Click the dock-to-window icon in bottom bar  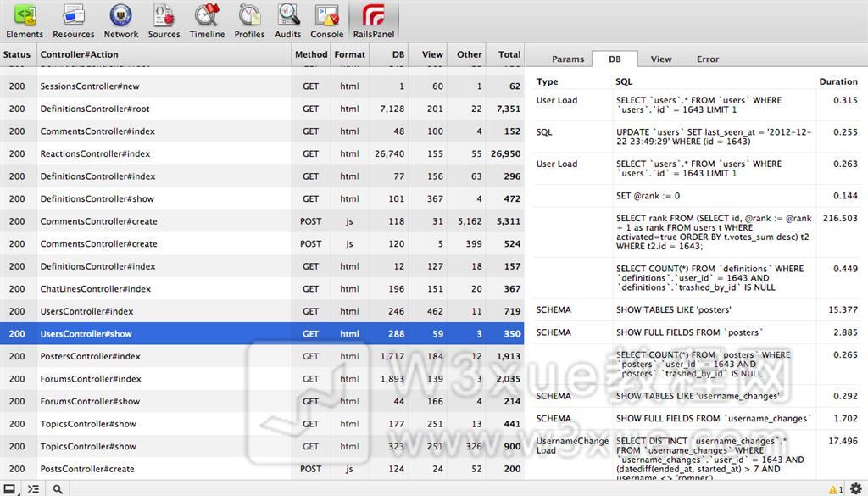[x=9, y=489]
